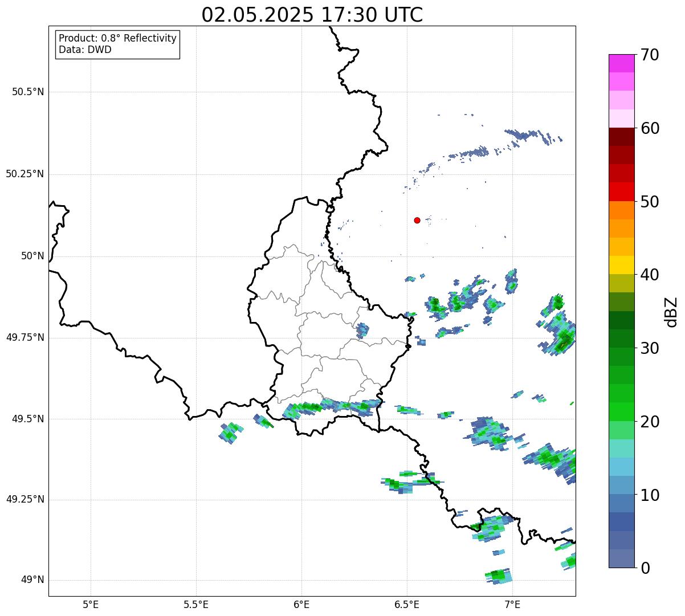Screen dimensions: 685x616
Task: Pick the yellow swatch above 40 dBZ
Action: coord(622,265)
